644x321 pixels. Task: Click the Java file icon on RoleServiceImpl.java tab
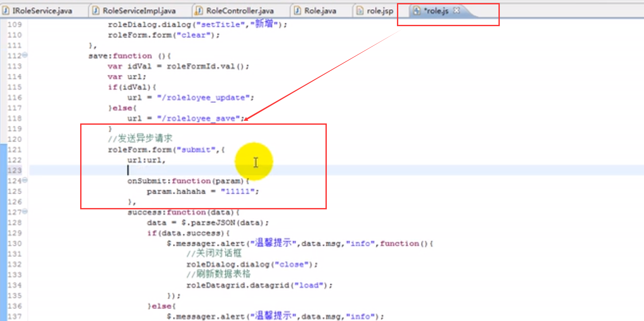coord(96,11)
